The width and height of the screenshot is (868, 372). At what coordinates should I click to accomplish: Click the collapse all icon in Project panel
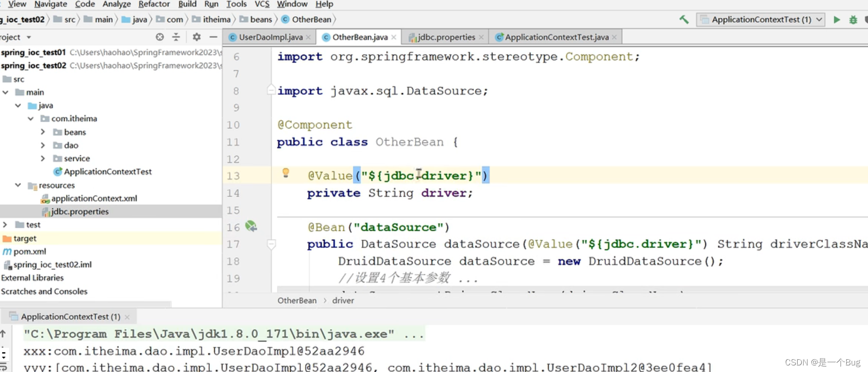point(176,37)
